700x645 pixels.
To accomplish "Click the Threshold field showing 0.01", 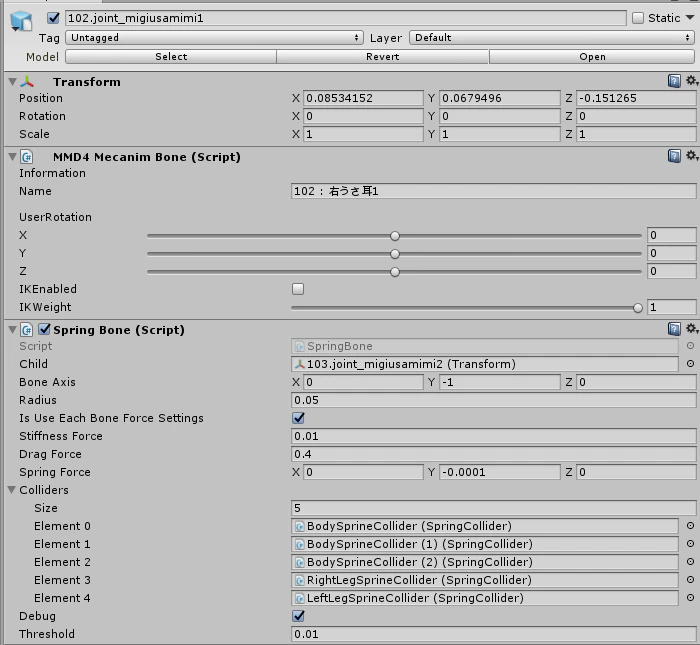I will pos(494,634).
